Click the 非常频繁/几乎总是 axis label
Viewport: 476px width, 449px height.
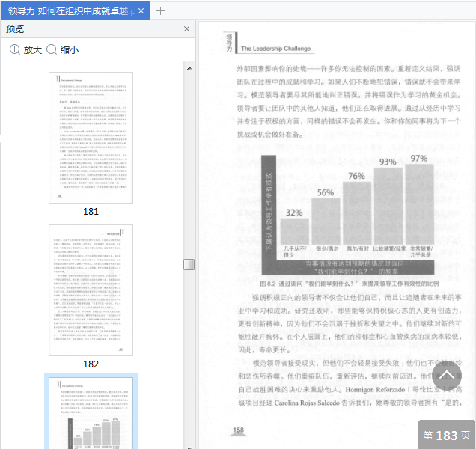tap(421, 251)
